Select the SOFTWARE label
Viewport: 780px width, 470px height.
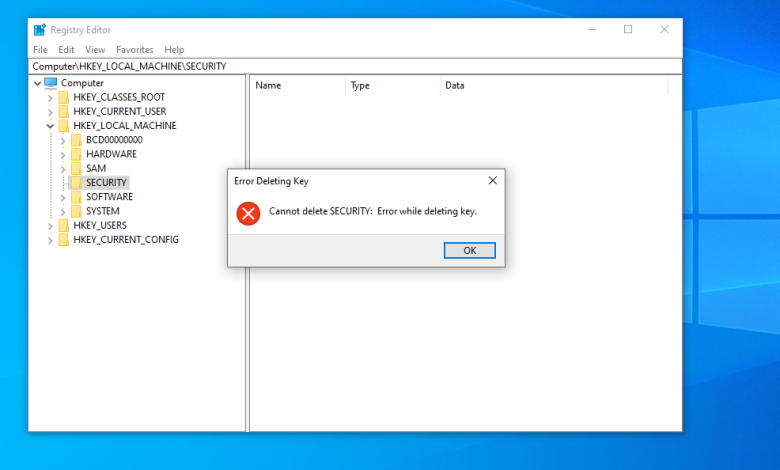coord(109,197)
